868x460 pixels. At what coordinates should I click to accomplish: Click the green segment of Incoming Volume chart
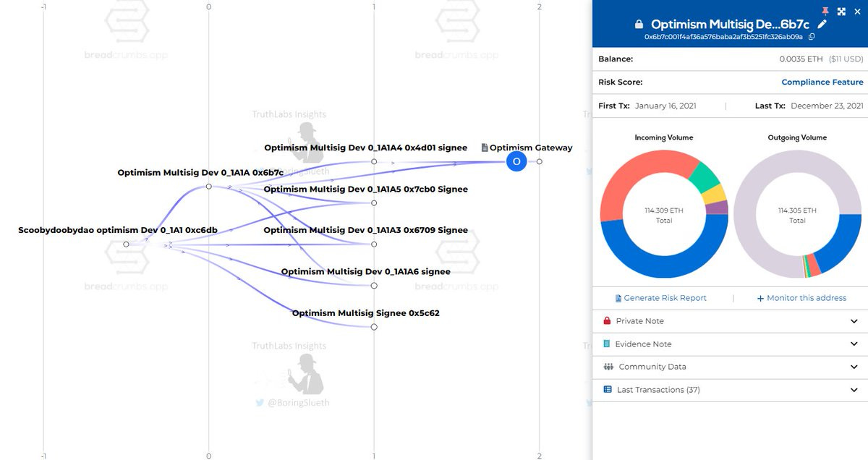pos(703,176)
